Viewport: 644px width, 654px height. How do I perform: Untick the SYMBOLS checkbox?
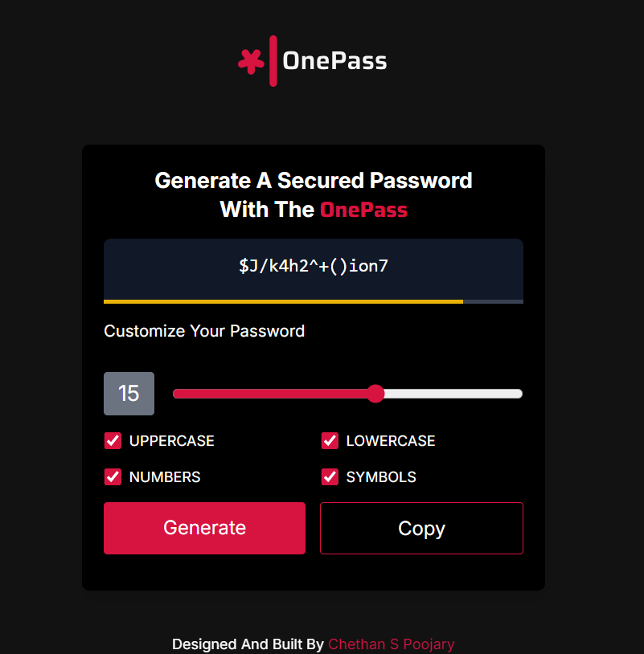(330, 476)
